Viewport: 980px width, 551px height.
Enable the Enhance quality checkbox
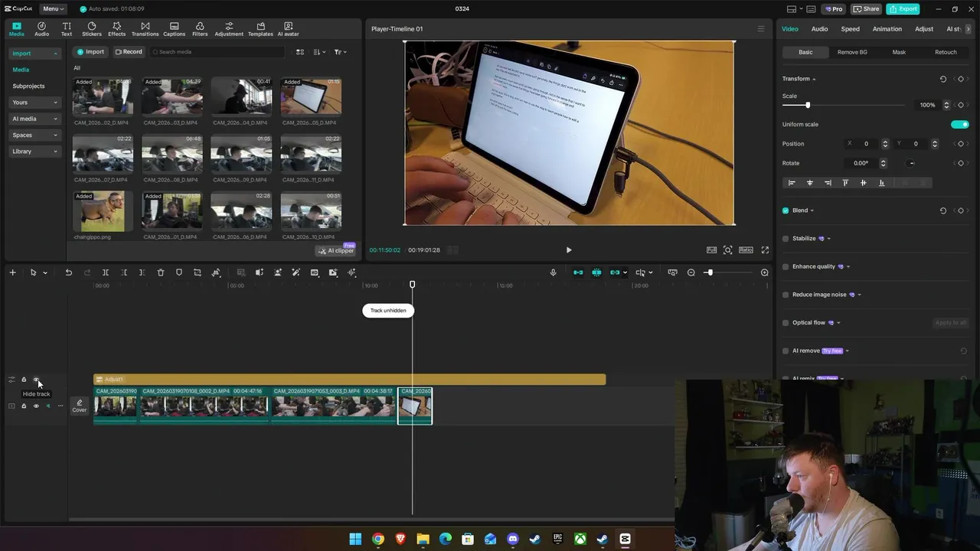click(786, 266)
